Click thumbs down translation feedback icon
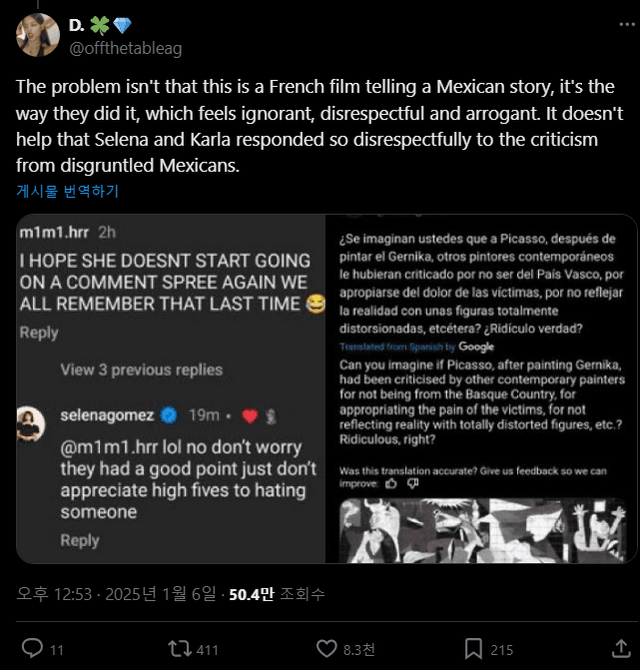Viewport: 640px width, 670px height. (413, 483)
